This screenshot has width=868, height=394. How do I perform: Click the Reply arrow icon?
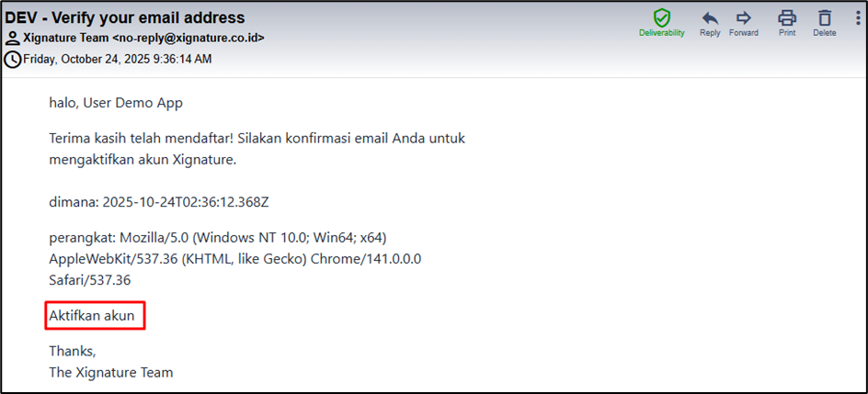coord(710,17)
